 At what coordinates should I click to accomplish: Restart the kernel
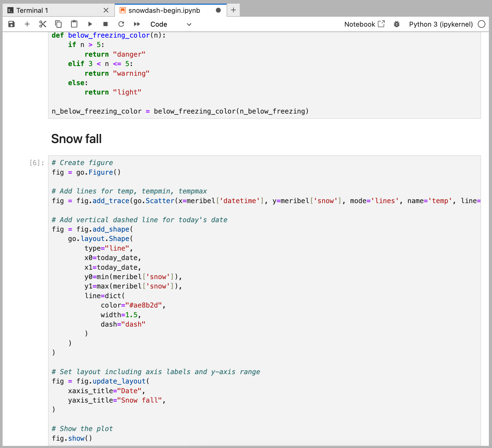tap(121, 24)
